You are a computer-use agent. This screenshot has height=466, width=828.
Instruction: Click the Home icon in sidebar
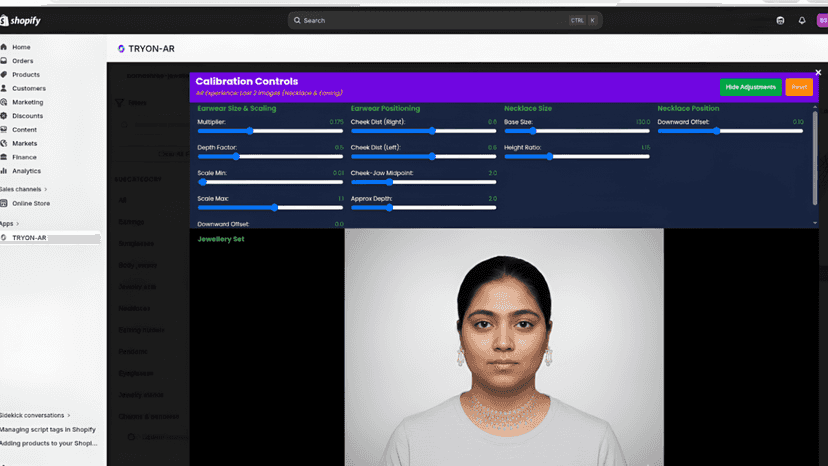coord(4,47)
